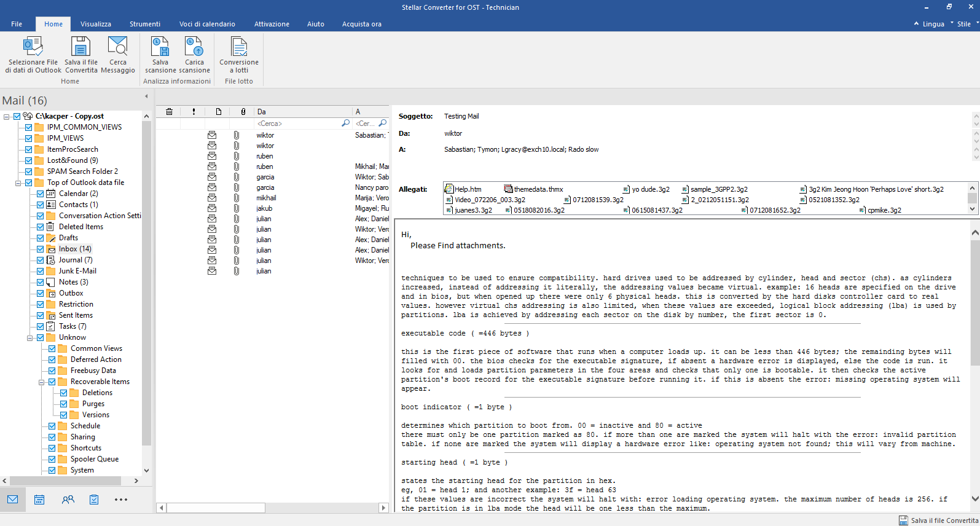Open Help.htm attachment
Image resolution: width=980 pixels, height=526 pixels.
[463, 189]
